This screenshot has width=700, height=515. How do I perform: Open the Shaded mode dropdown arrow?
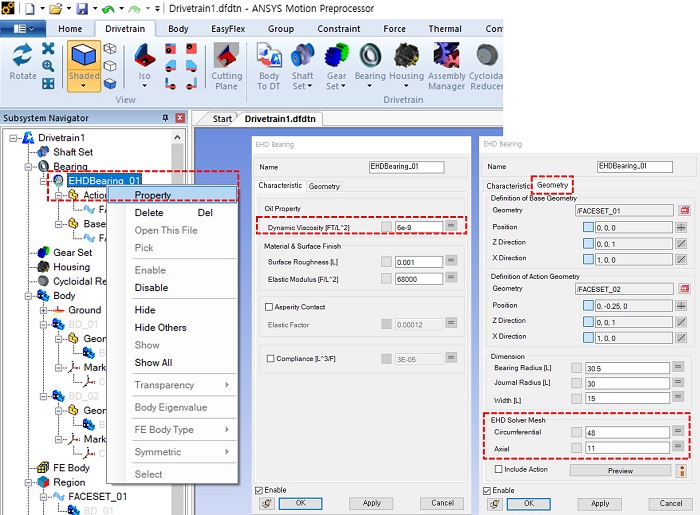click(x=84, y=86)
